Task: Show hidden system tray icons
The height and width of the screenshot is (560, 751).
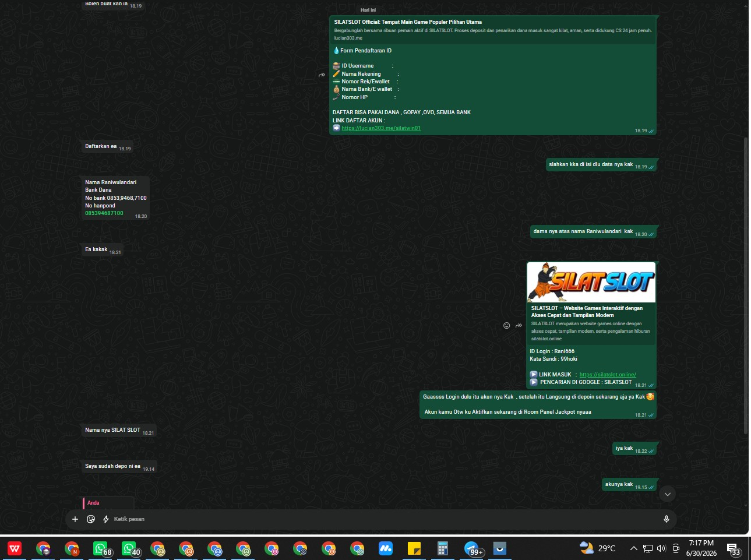Action: 634,548
